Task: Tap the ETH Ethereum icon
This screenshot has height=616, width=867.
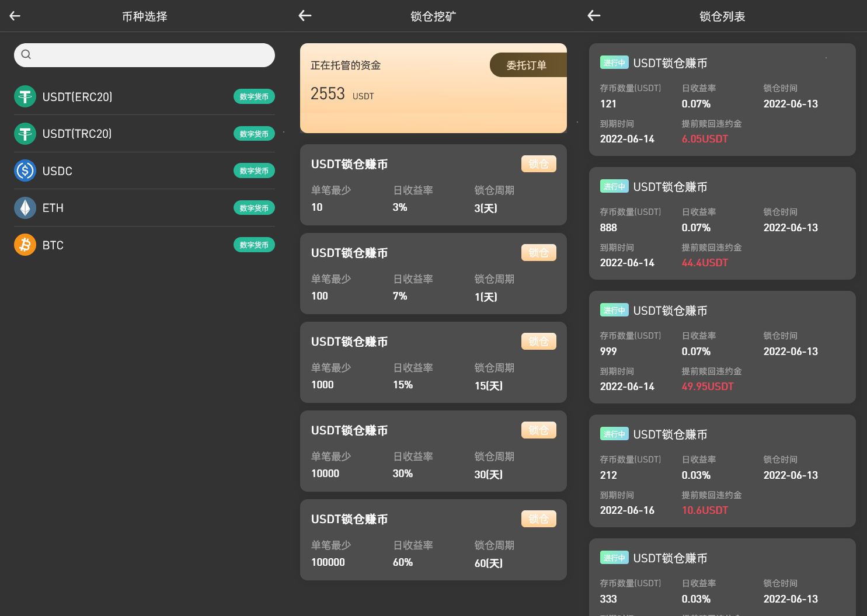Action: coord(25,208)
